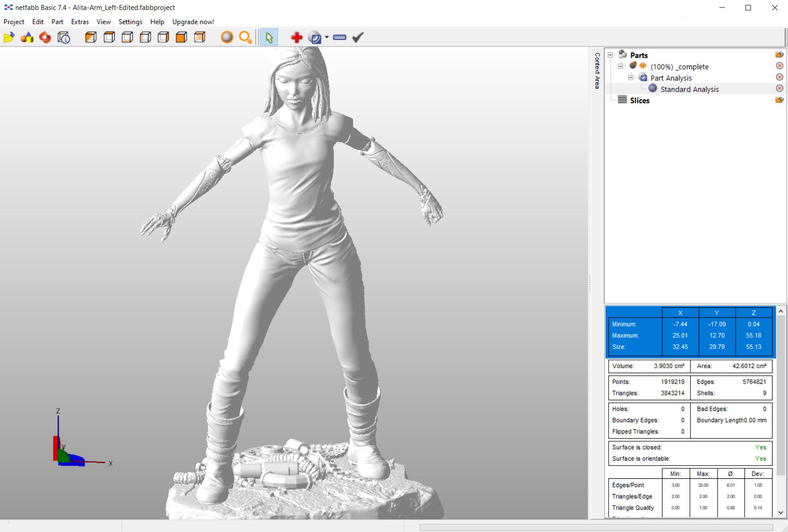The image size is (788, 532).
Task: Select the view cube with light orange bottom
Action: [x=127, y=37]
